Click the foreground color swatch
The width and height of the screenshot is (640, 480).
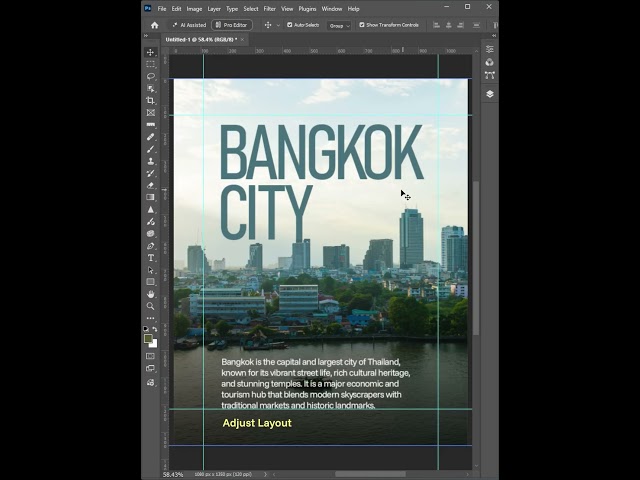[x=148, y=339]
